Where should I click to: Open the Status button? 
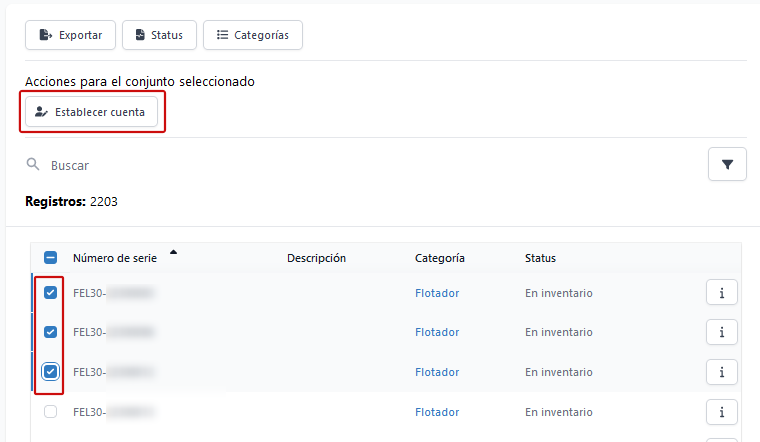[x=158, y=35]
